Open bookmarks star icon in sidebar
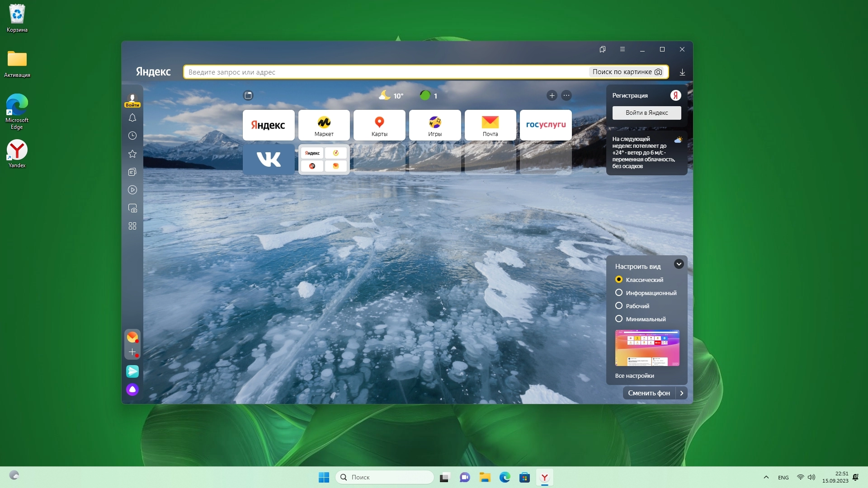Image resolution: width=868 pixels, height=488 pixels. pyautogui.click(x=132, y=154)
